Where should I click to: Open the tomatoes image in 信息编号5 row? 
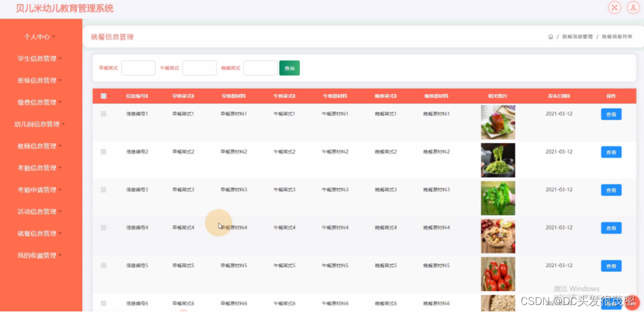pyautogui.click(x=498, y=274)
